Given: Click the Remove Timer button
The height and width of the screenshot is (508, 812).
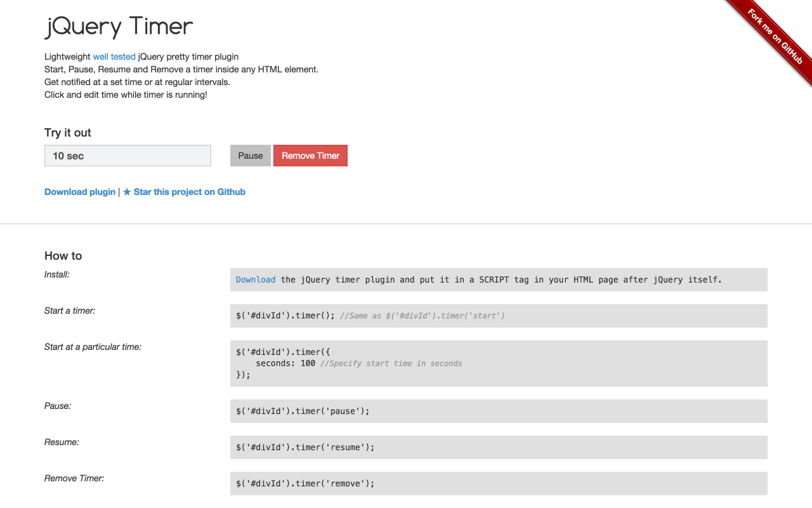Looking at the screenshot, I should (310, 155).
